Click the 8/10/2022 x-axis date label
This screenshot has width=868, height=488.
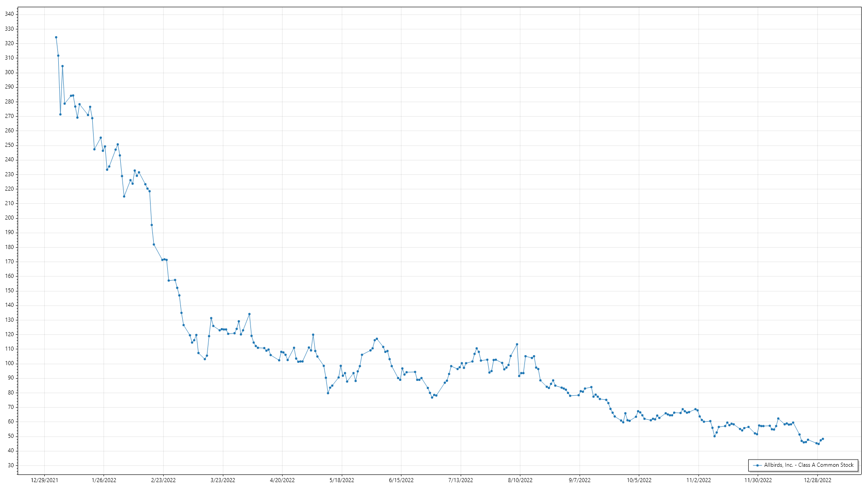click(520, 480)
